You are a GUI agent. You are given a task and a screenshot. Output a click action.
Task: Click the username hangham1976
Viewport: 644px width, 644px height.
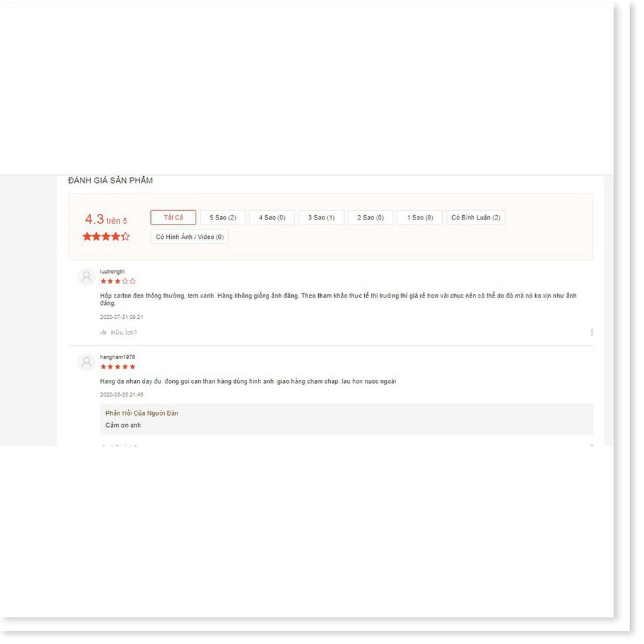pos(118,357)
